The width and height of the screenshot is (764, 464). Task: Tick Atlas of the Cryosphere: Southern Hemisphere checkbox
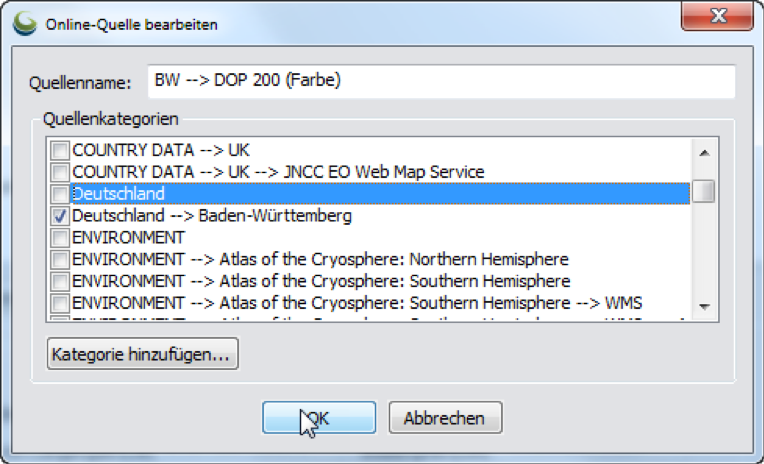(60, 281)
